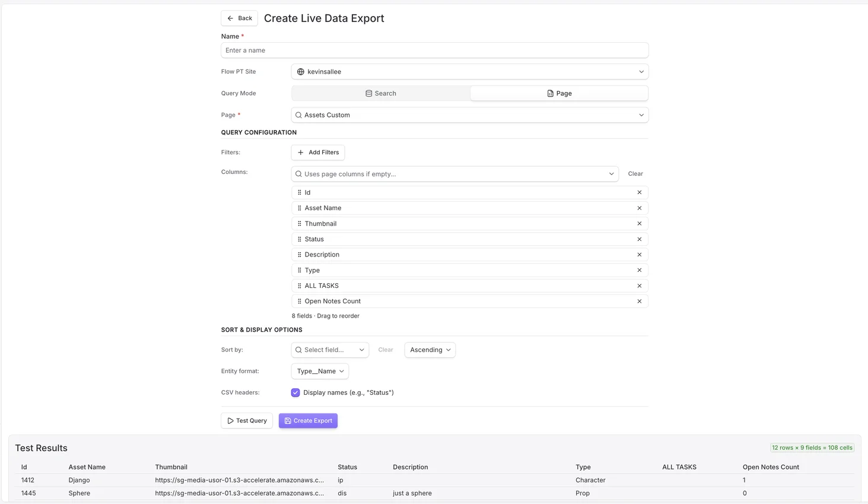Screen dimensions: 868x504
Task: Select the Page query mode
Action: tap(558, 93)
